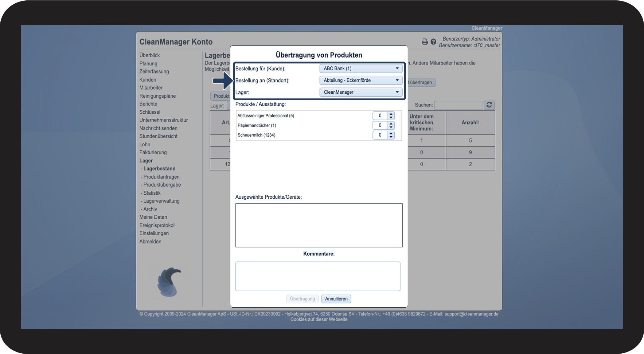
Task: Open help via the question mark icon
Action: (x=433, y=42)
